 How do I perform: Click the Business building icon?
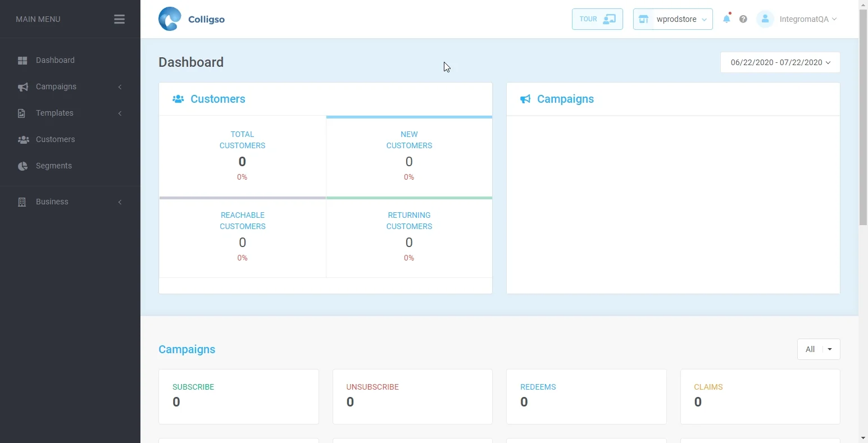point(22,202)
